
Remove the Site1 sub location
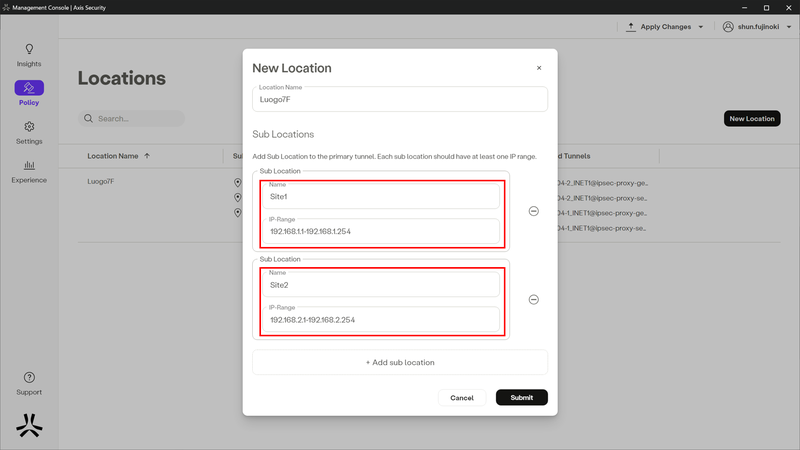pyautogui.click(x=534, y=211)
